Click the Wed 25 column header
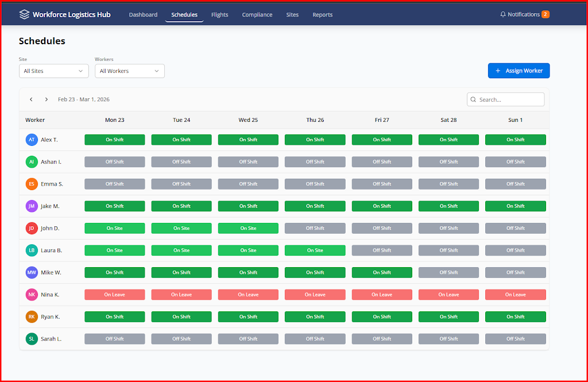Viewport: 588px width, 382px height. [248, 120]
